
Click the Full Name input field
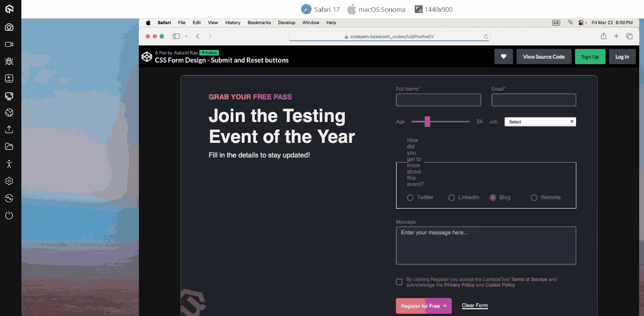[x=438, y=100]
